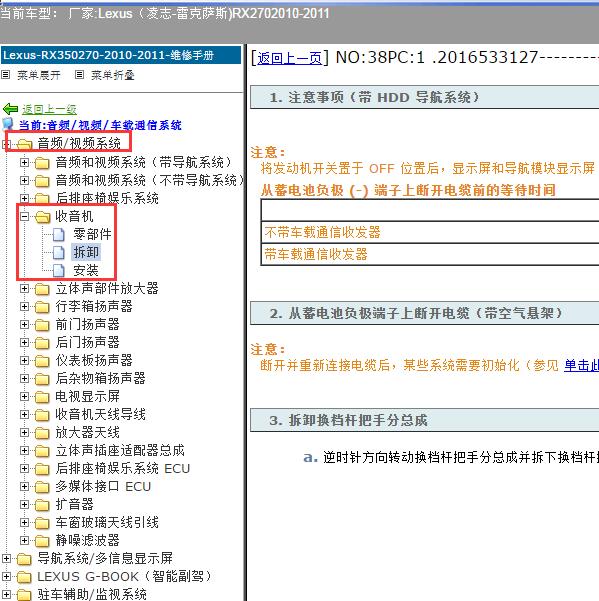Click the 车窗玻璃天线引线 folder icon
Screen dimensions: 599x601
coord(42,523)
